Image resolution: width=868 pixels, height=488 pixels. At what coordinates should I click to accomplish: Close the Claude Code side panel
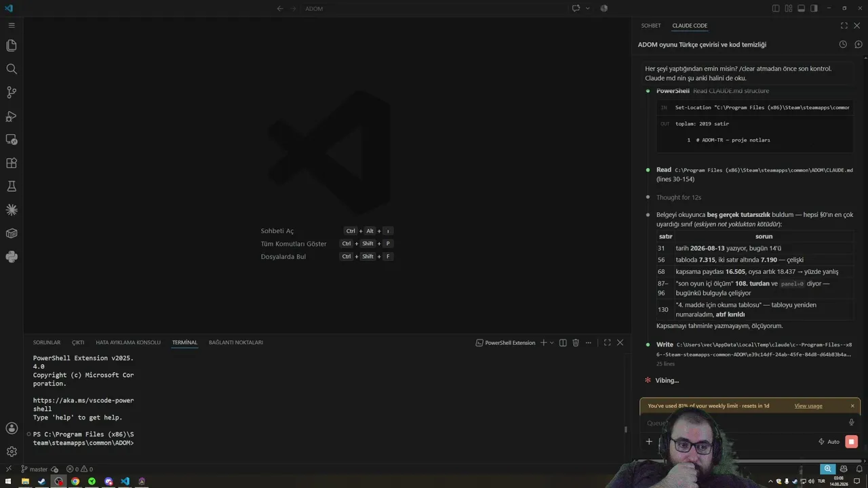[x=857, y=26]
